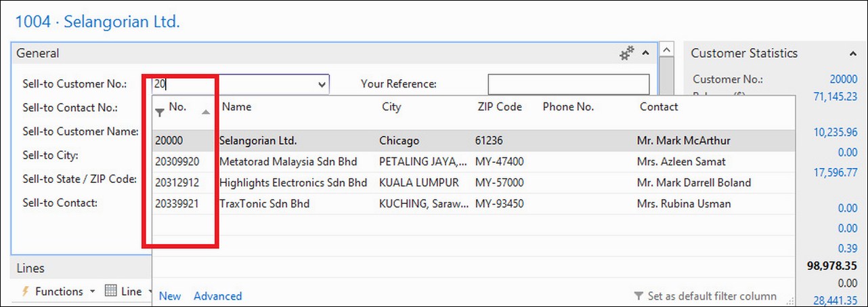Click the 98,978.35 total value
This screenshot has width=868, height=307.
point(832,266)
